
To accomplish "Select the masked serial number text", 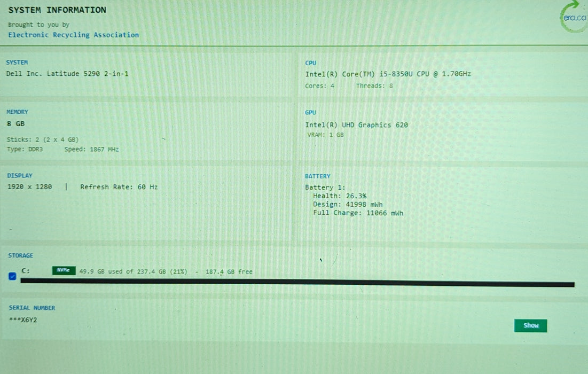I will pyautogui.click(x=23, y=320).
